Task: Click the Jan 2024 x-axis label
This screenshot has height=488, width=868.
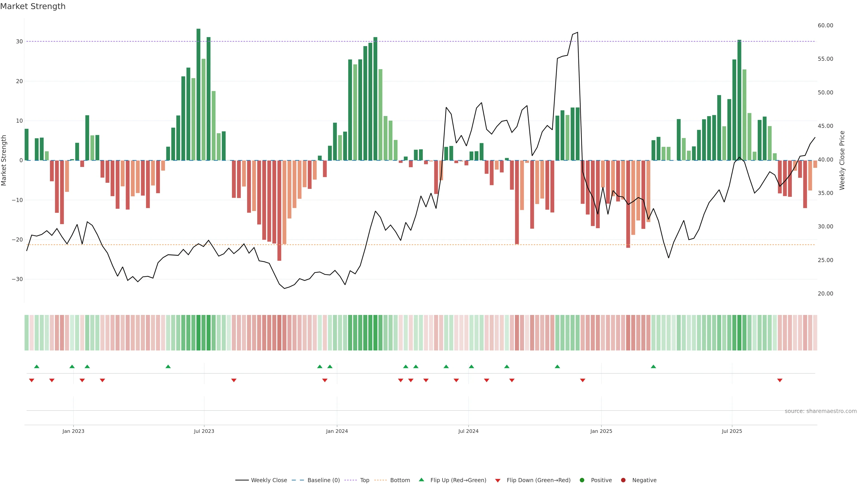Action: tap(337, 431)
